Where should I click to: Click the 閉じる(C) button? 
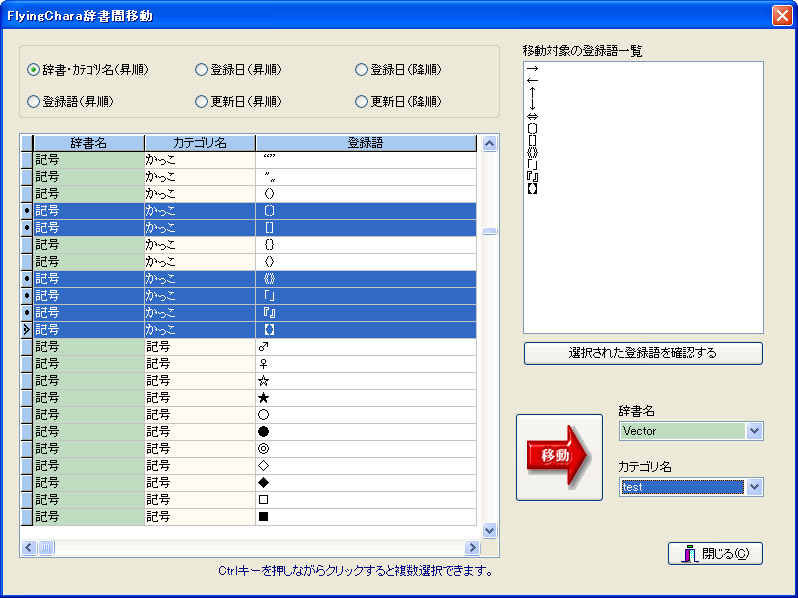click(x=715, y=553)
